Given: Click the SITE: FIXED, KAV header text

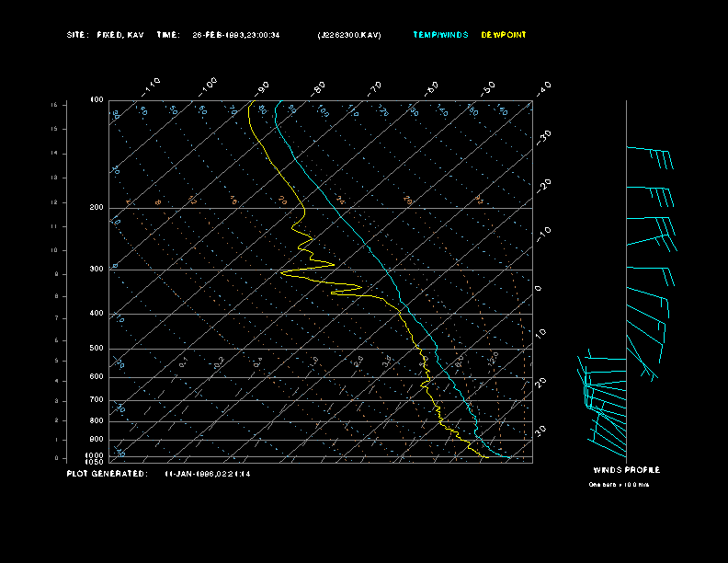Looking at the screenshot, I should tap(106, 35).
